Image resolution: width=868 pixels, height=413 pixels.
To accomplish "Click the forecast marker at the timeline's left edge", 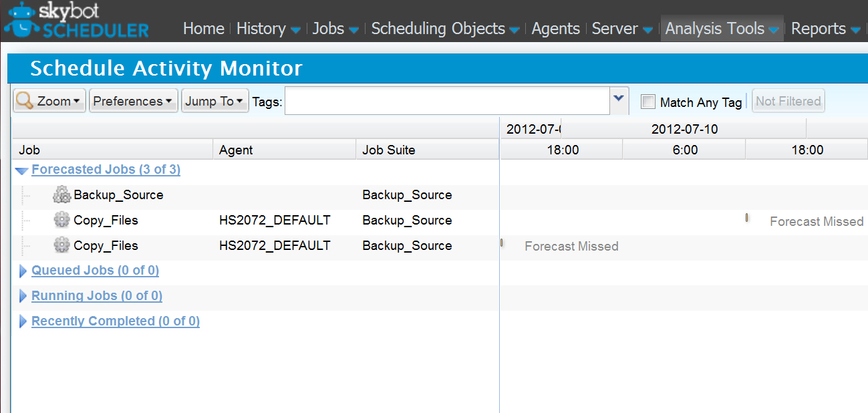I will (502, 243).
